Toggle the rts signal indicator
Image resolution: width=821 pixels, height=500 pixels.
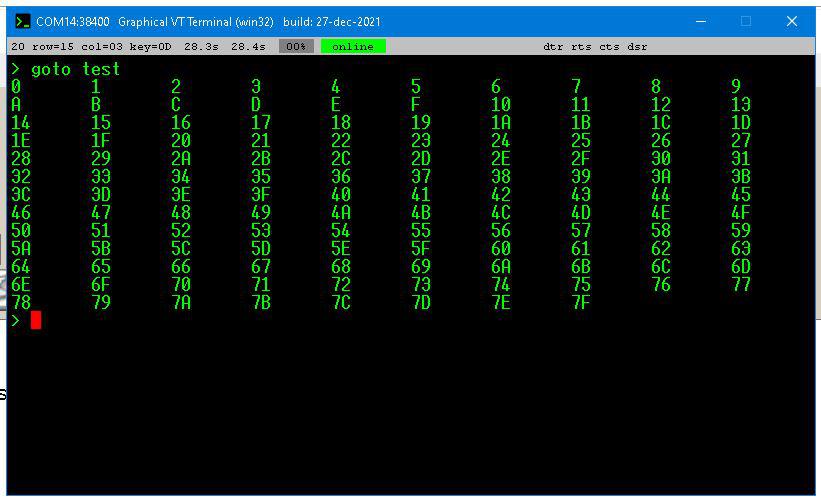[581, 47]
